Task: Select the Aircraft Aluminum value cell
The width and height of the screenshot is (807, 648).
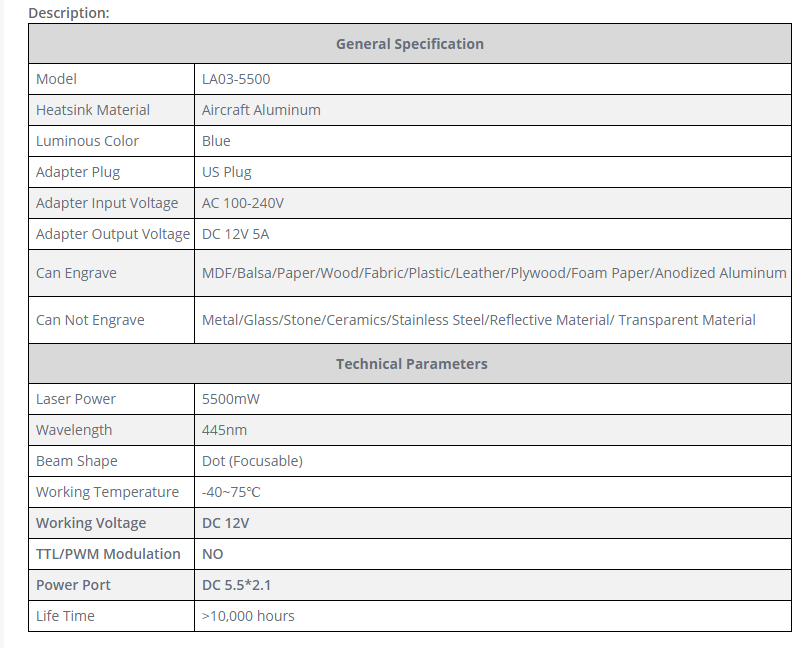Action: click(x=261, y=110)
